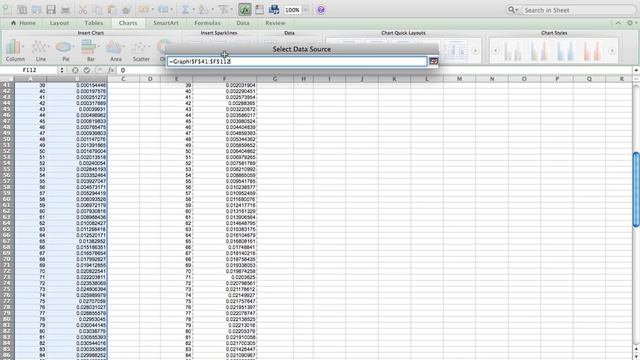The height and width of the screenshot is (360, 640).
Task: Click the Name Box stepper arrows
Action: point(62,70)
